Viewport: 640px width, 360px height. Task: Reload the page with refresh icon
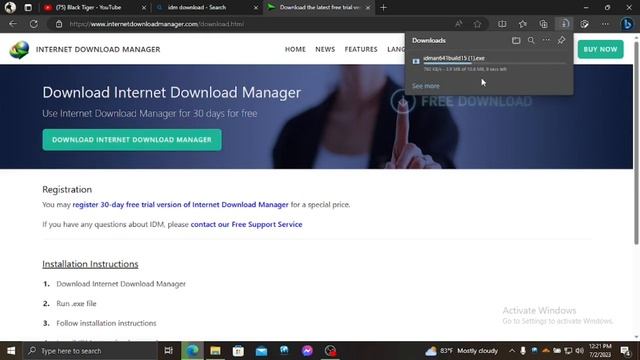click(34, 24)
